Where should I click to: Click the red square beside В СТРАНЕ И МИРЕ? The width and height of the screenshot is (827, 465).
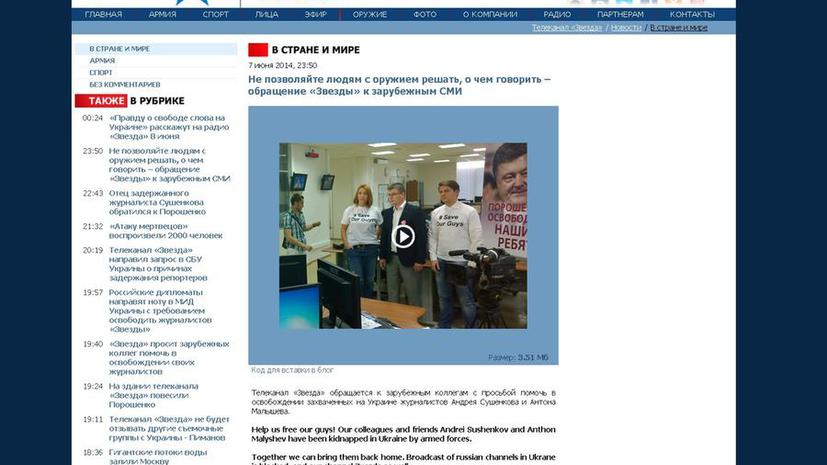coord(258,50)
